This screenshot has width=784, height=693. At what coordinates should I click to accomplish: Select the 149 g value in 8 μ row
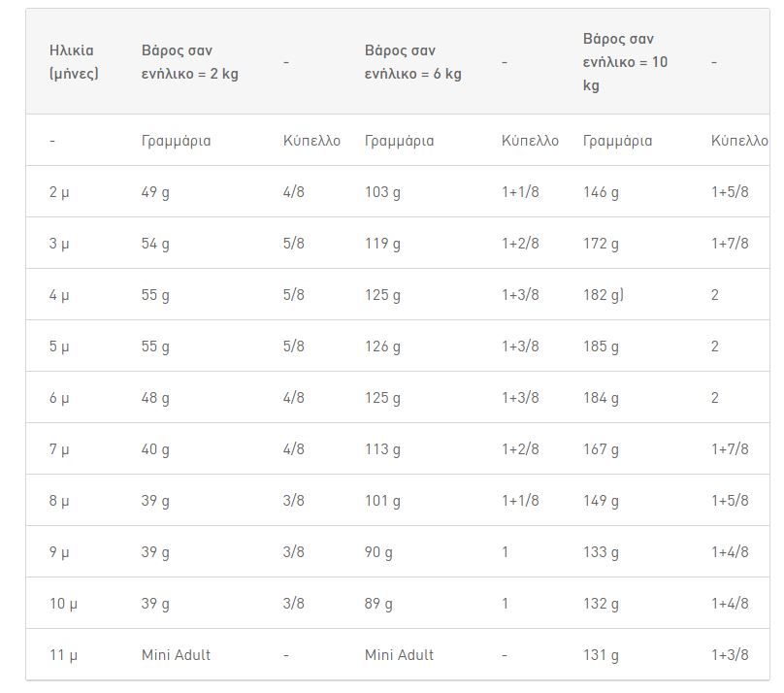(x=601, y=501)
